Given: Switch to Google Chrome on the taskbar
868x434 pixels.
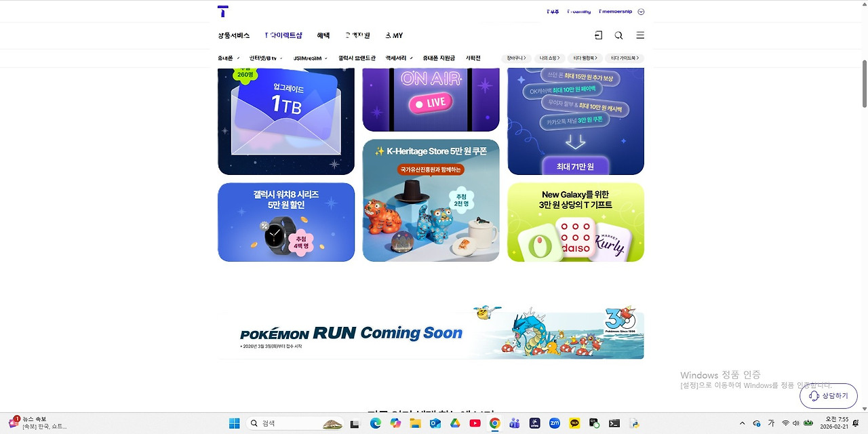Looking at the screenshot, I should (x=495, y=423).
